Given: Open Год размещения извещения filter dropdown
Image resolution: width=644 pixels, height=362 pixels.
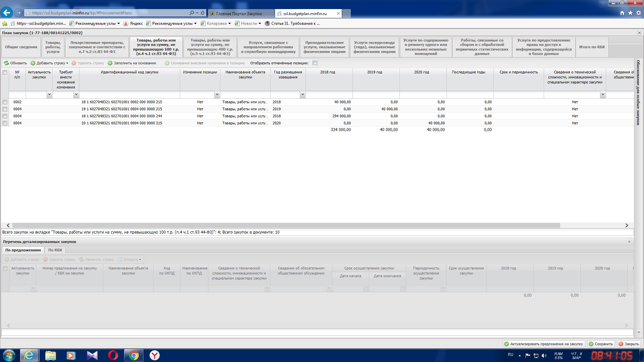Looking at the screenshot, I should [x=303, y=95].
